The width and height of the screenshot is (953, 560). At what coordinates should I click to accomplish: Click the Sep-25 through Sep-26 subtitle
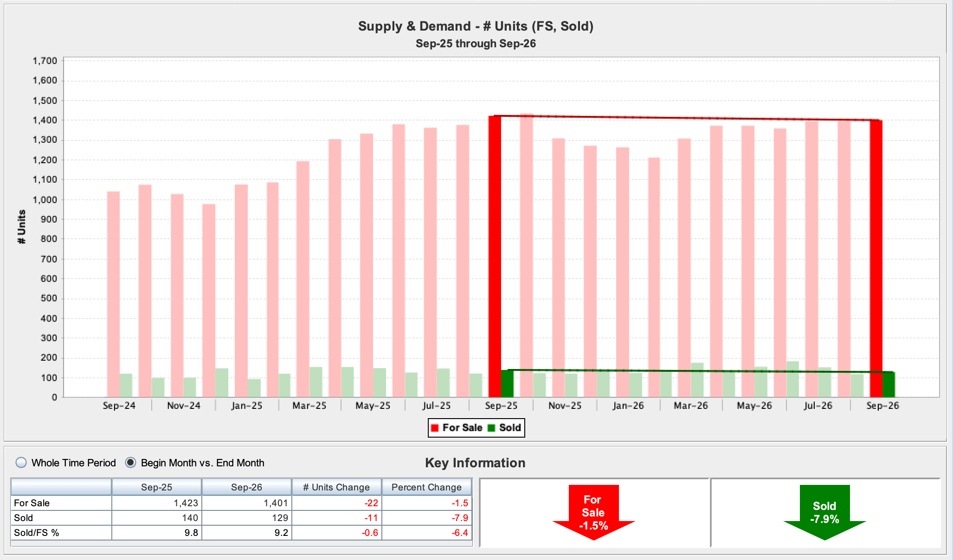coord(476,44)
